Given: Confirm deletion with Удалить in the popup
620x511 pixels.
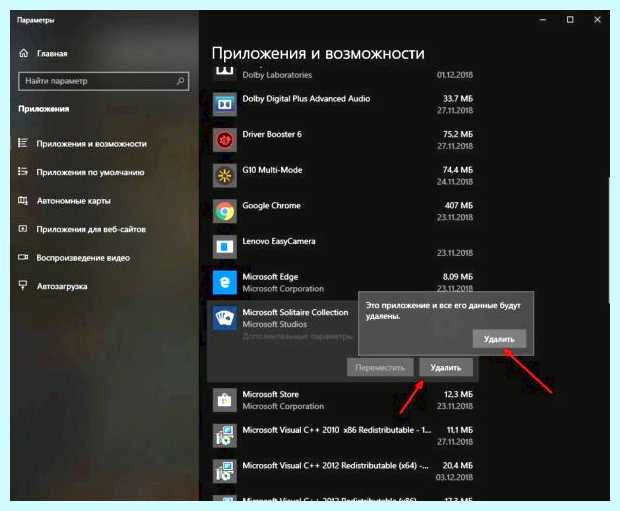Looking at the screenshot, I should pyautogui.click(x=499, y=339).
